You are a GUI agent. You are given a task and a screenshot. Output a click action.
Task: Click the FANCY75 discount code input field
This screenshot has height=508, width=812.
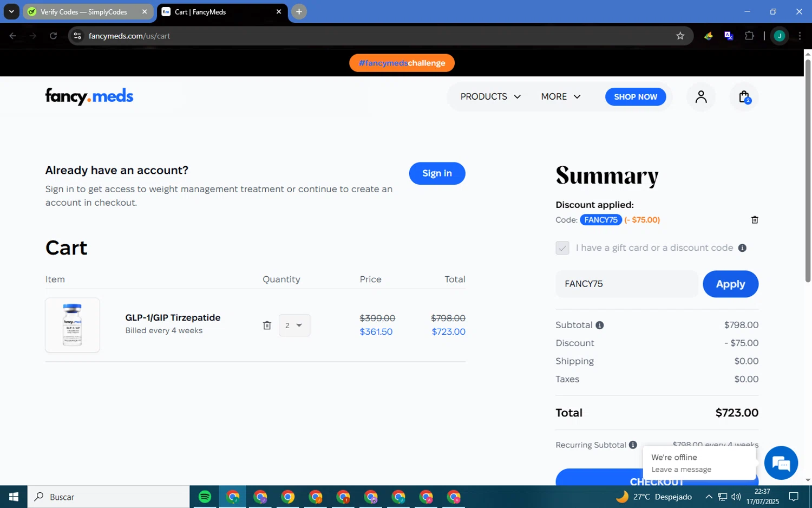tap(627, 284)
